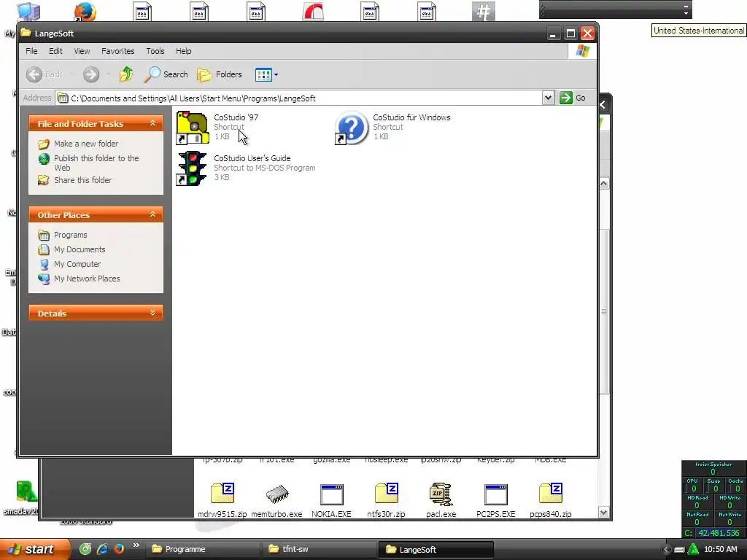
Task: Open the View menu
Action: [82, 51]
